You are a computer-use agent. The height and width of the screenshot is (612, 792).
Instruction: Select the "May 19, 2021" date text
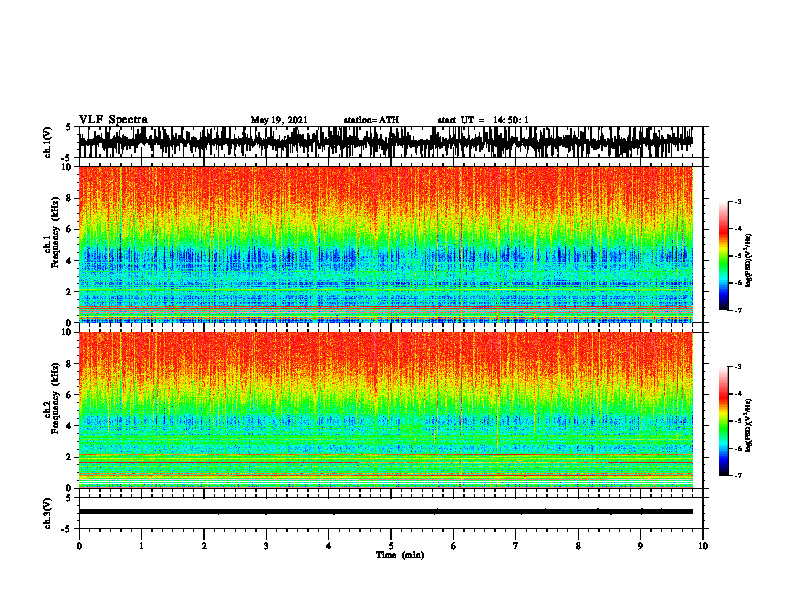pyautogui.click(x=279, y=120)
